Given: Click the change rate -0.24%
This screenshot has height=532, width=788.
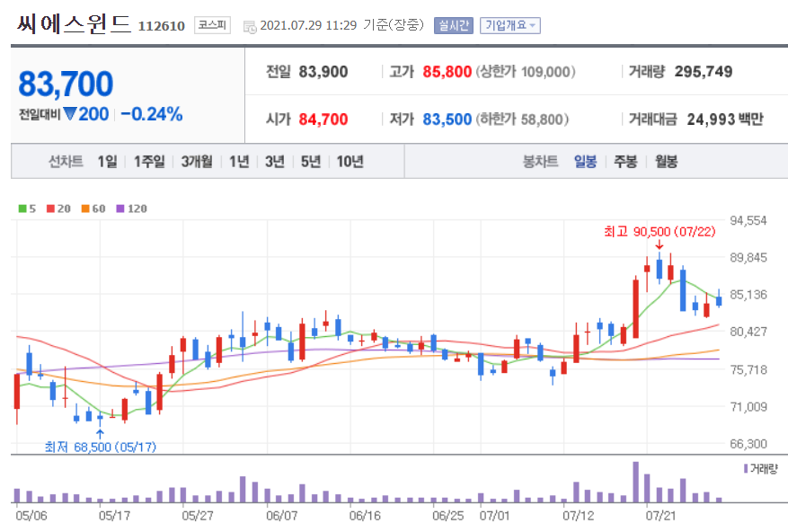Looking at the screenshot, I should (x=151, y=114).
